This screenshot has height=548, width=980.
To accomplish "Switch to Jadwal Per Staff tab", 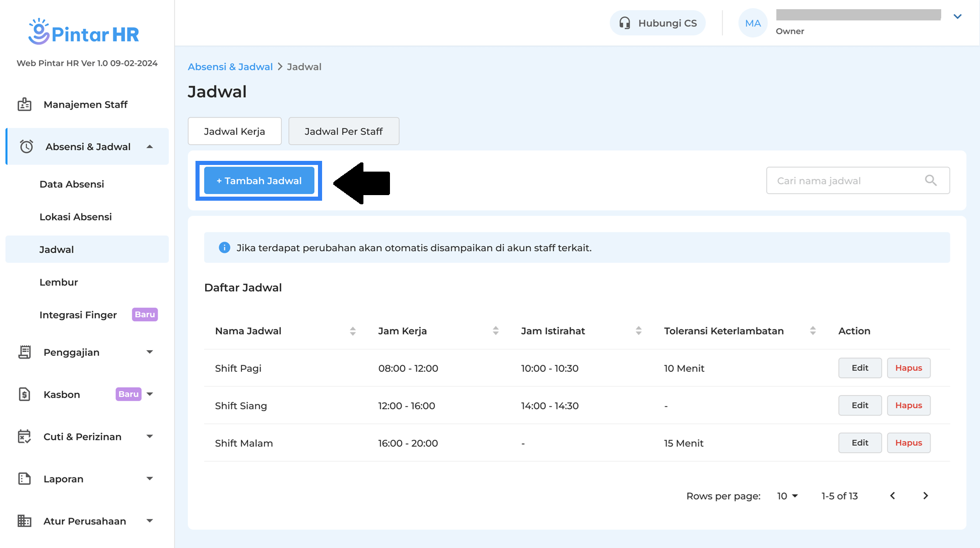I will click(x=344, y=131).
